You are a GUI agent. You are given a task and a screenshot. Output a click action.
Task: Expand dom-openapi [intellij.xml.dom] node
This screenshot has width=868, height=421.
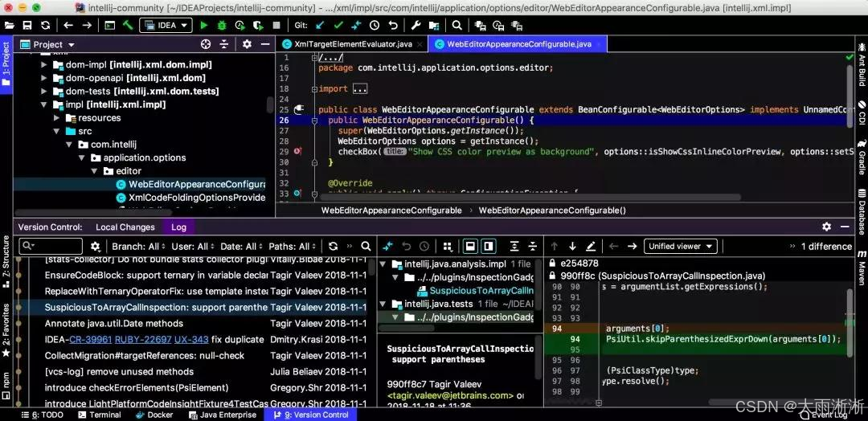click(x=44, y=78)
